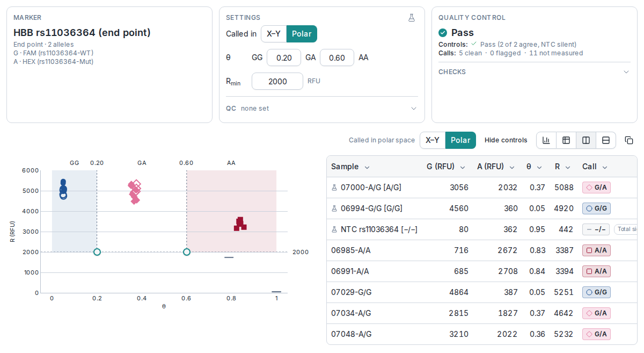Click the A/A call badge for 06991-A/A
This screenshot has height=353, width=644.
click(596, 271)
